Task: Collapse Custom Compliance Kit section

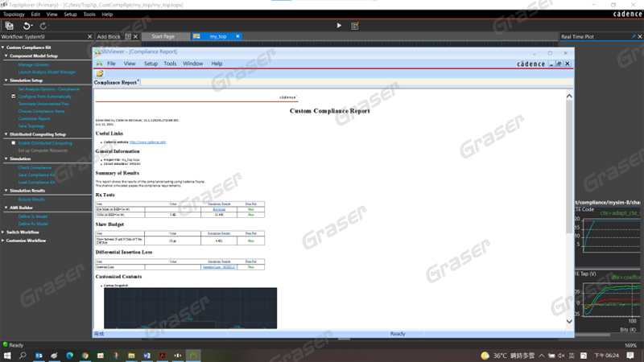Action: click(3, 47)
